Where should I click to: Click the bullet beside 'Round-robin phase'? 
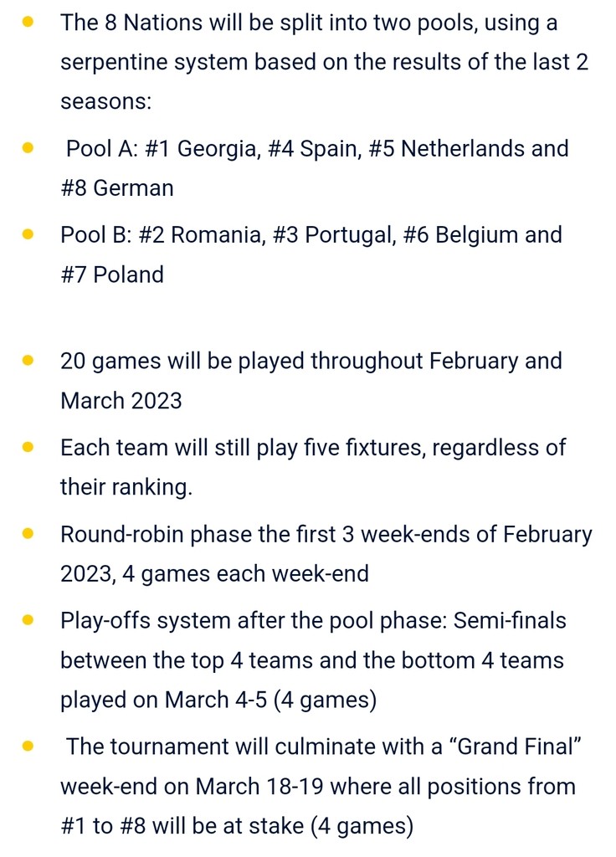pos(28,533)
